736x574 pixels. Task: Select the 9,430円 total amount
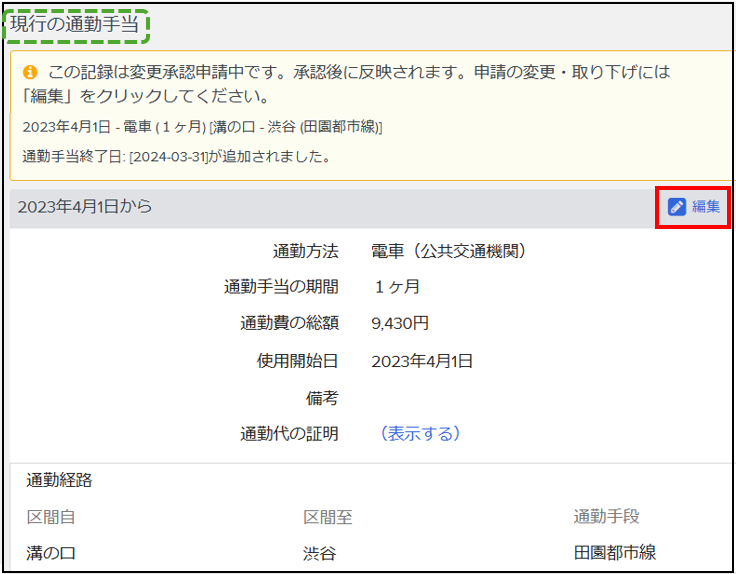click(400, 323)
